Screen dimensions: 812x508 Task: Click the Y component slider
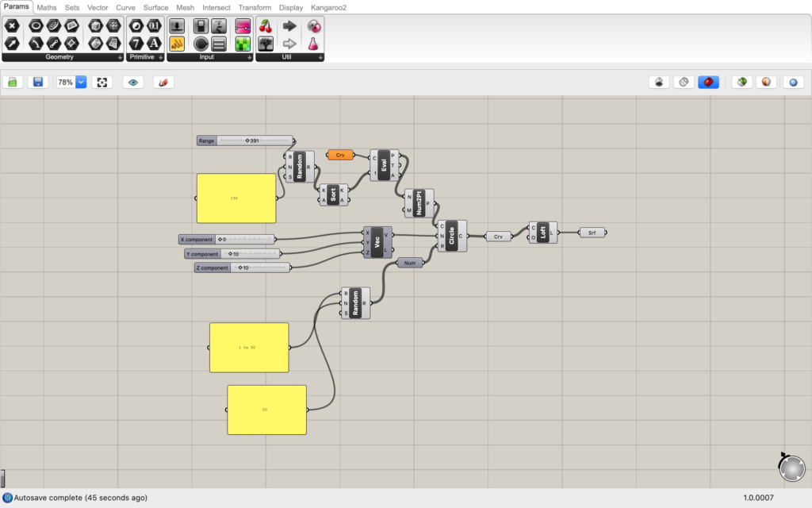tap(232, 254)
